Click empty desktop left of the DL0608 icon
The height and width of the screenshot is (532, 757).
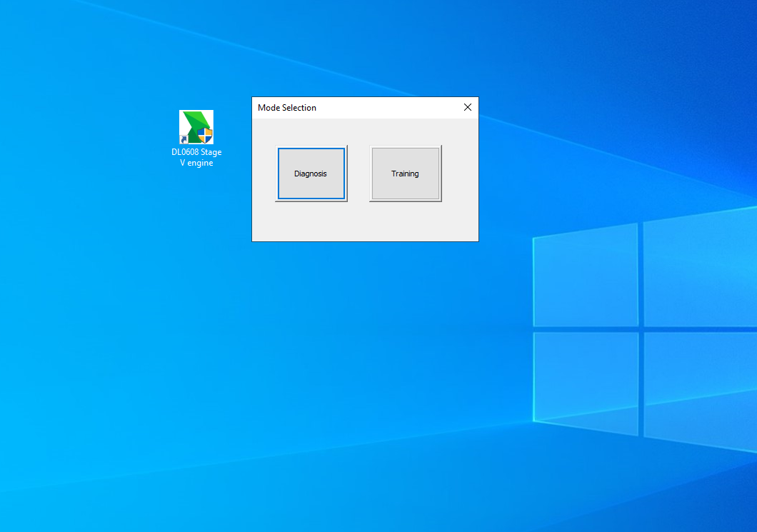click(x=107, y=136)
